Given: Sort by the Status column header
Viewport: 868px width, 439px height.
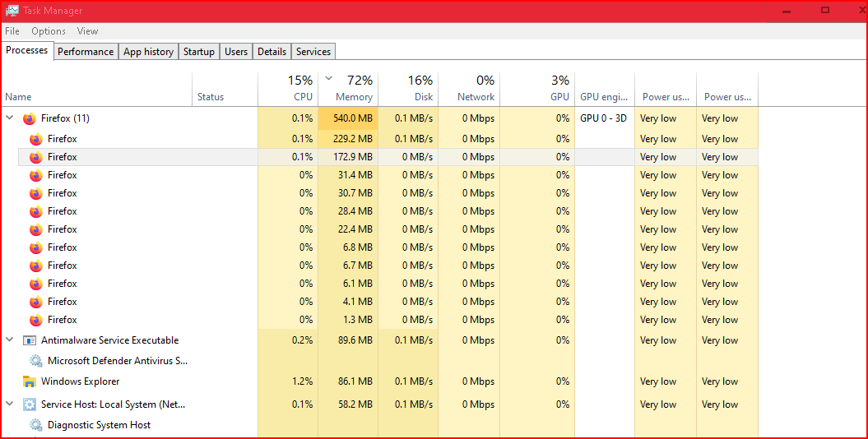Looking at the screenshot, I should coord(225,89).
